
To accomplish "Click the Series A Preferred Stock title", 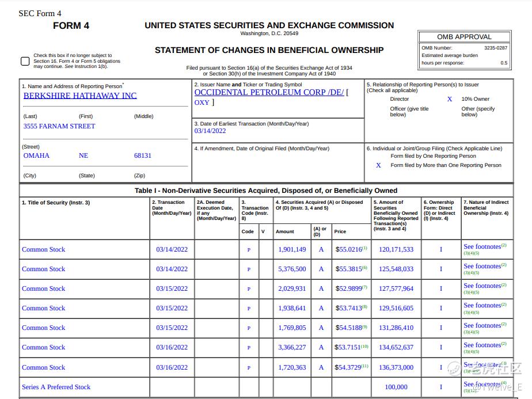I will tap(56, 387).
